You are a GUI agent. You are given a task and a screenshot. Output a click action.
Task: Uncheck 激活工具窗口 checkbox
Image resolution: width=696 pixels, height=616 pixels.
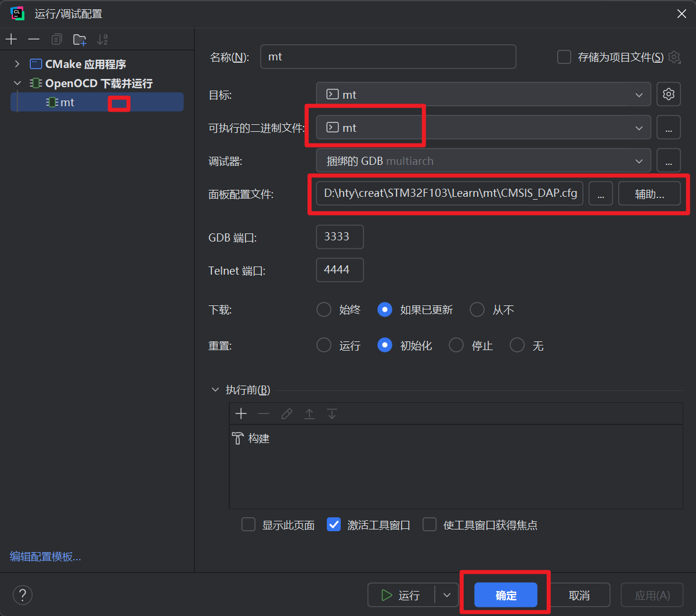[334, 525]
